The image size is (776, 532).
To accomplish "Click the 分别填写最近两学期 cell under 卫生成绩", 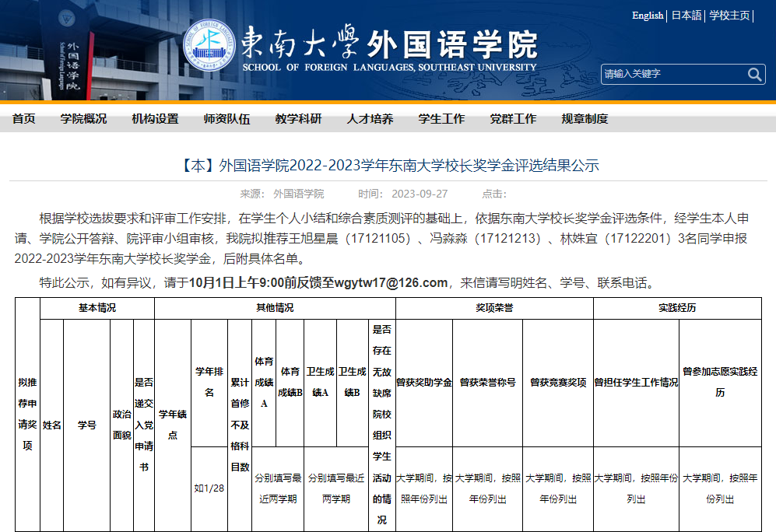I will coord(336,488).
